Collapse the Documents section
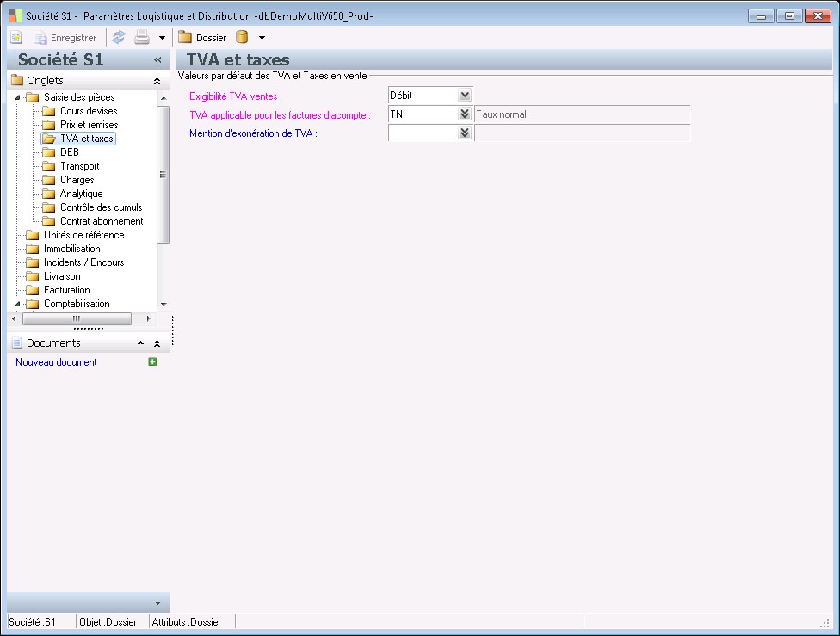The height and width of the screenshot is (636, 840). (157, 343)
